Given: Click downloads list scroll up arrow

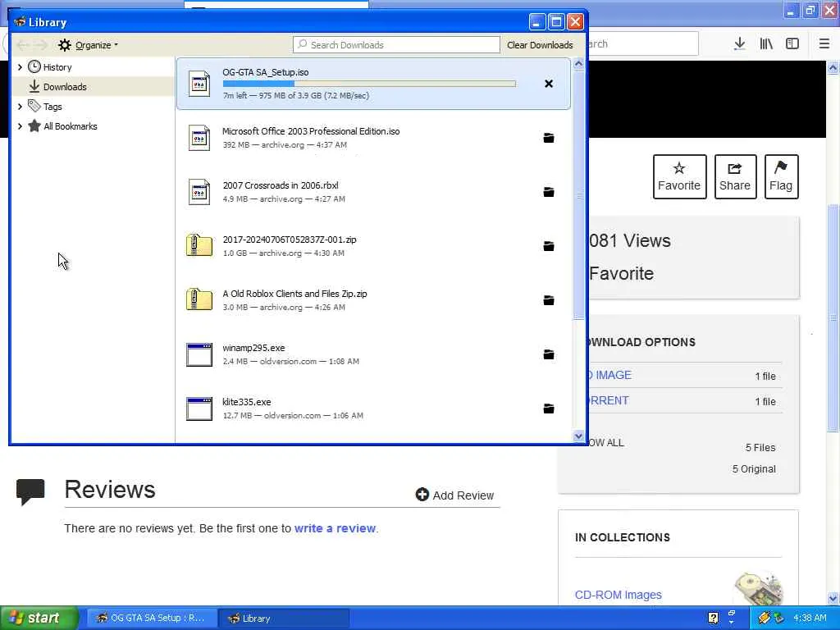Looking at the screenshot, I should [x=578, y=64].
